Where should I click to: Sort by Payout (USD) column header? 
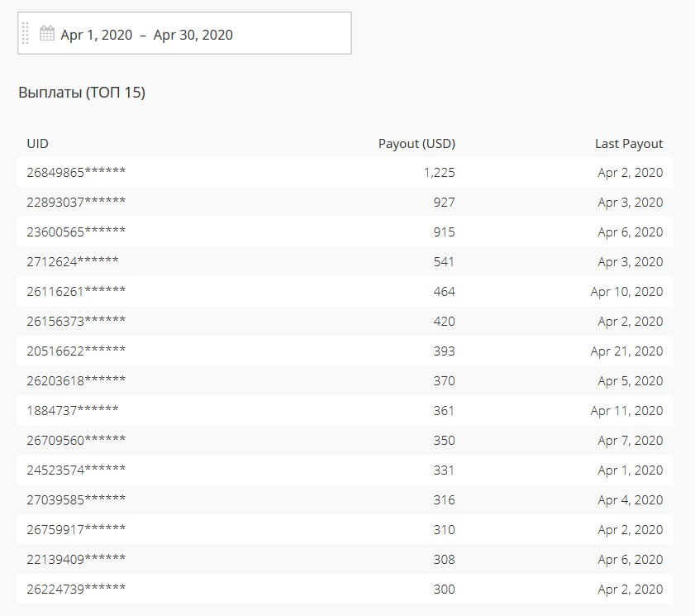point(417,144)
